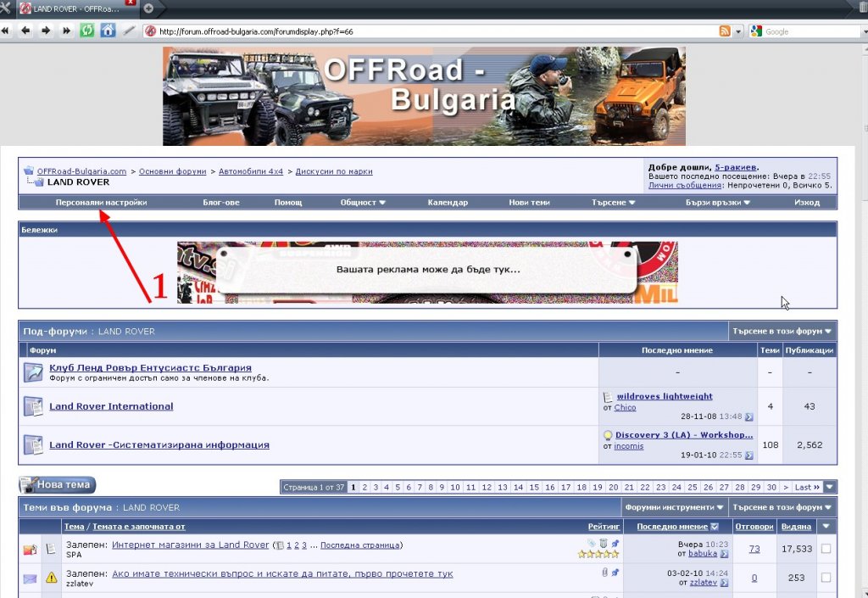
Task: Open the OFFRoad-Bulgaria.com breadcrumb link
Action: [x=82, y=171]
